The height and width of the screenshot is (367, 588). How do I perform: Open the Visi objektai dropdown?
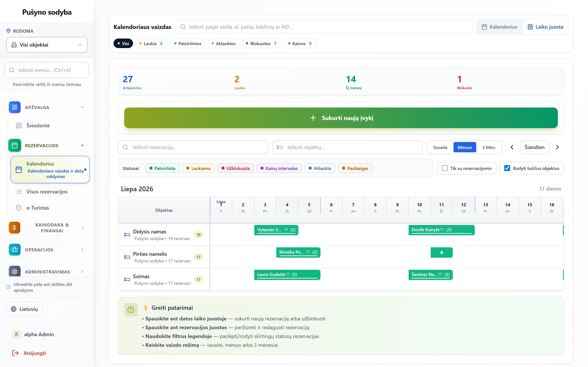(x=47, y=45)
